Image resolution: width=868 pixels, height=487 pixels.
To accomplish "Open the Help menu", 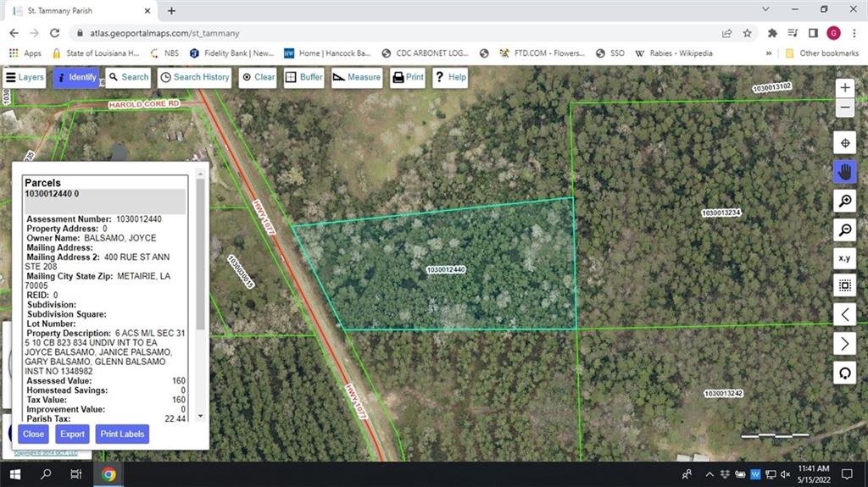I will click(x=451, y=77).
